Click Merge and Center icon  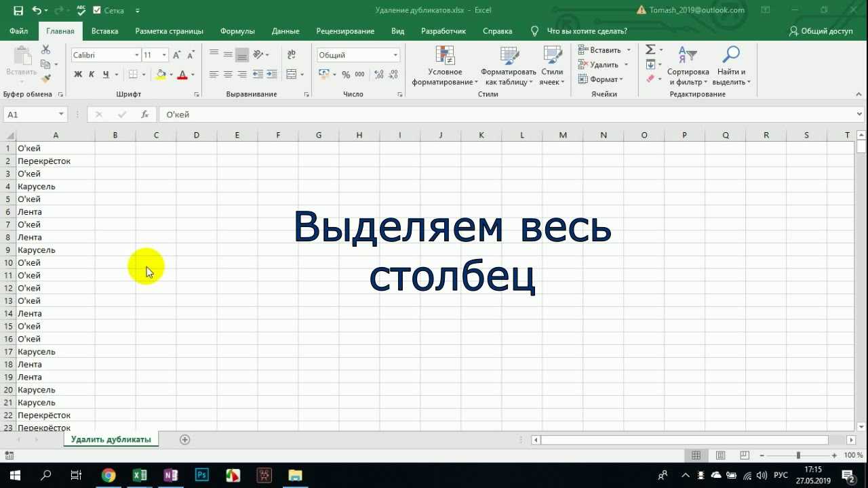292,75
